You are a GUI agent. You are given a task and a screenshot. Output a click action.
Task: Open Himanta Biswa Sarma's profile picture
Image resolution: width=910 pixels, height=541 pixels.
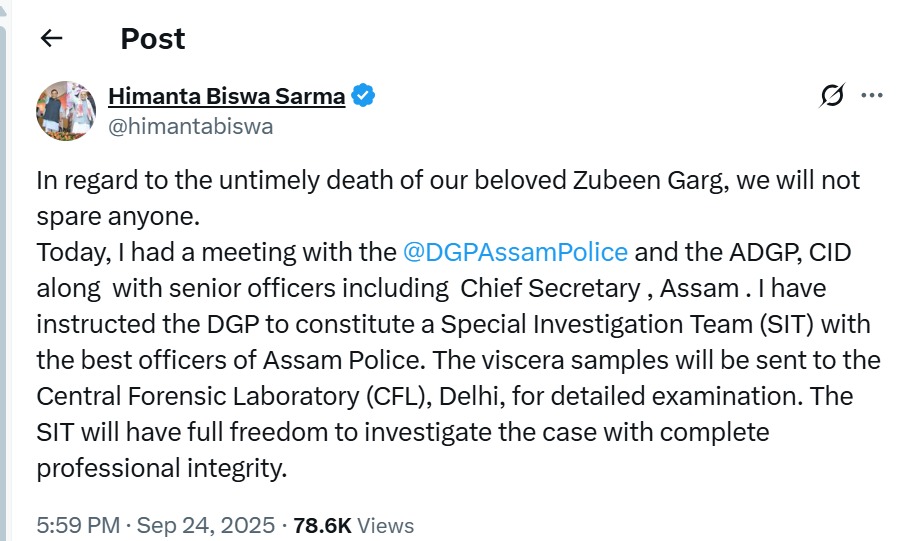click(x=67, y=109)
